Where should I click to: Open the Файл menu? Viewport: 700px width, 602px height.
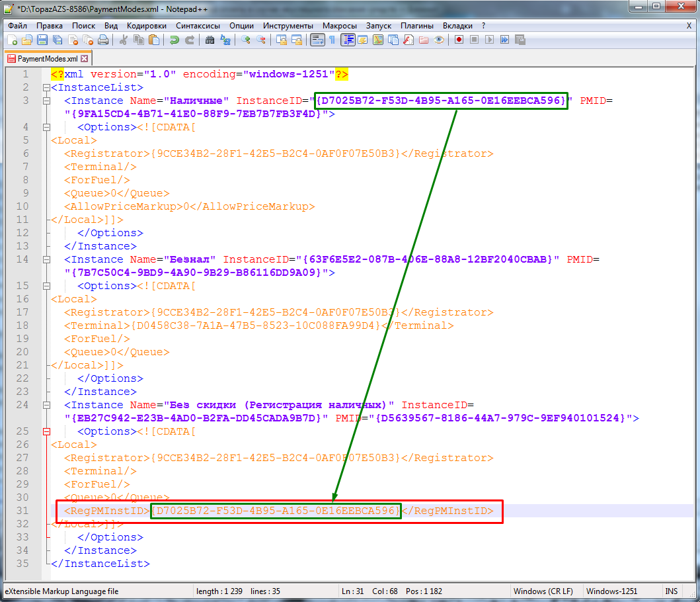pos(17,26)
